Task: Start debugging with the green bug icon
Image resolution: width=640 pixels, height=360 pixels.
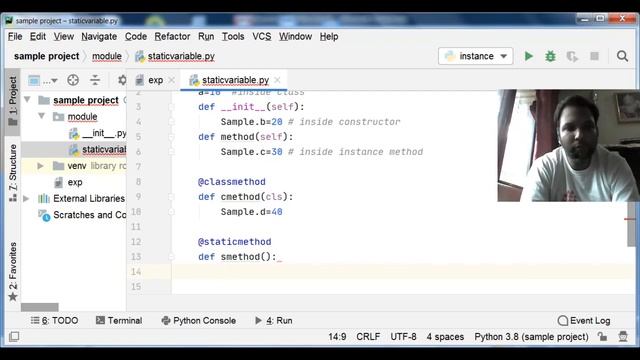Action: pyautogui.click(x=550, y=56)
